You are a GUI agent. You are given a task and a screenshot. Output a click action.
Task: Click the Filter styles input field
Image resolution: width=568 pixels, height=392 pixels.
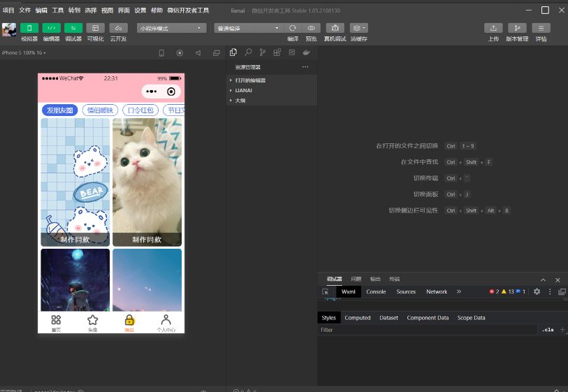pyautogui.click(x=426, y=330)
